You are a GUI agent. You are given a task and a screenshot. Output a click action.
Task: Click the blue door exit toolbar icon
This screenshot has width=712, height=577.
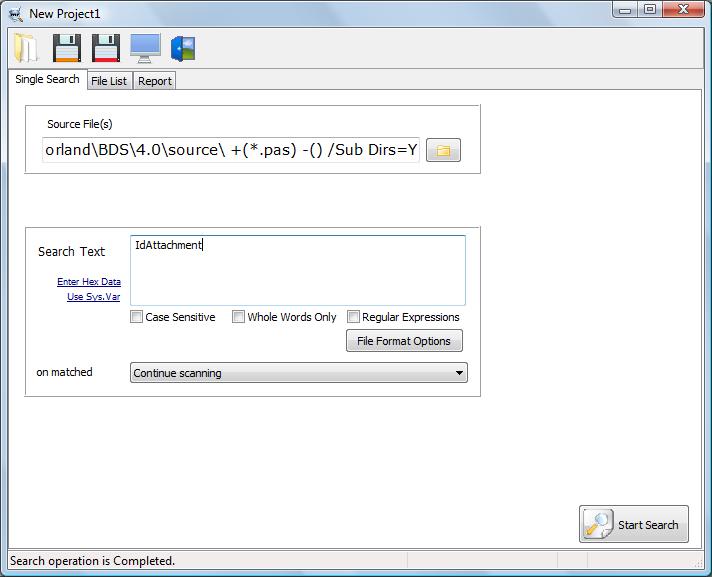(183, 47)
